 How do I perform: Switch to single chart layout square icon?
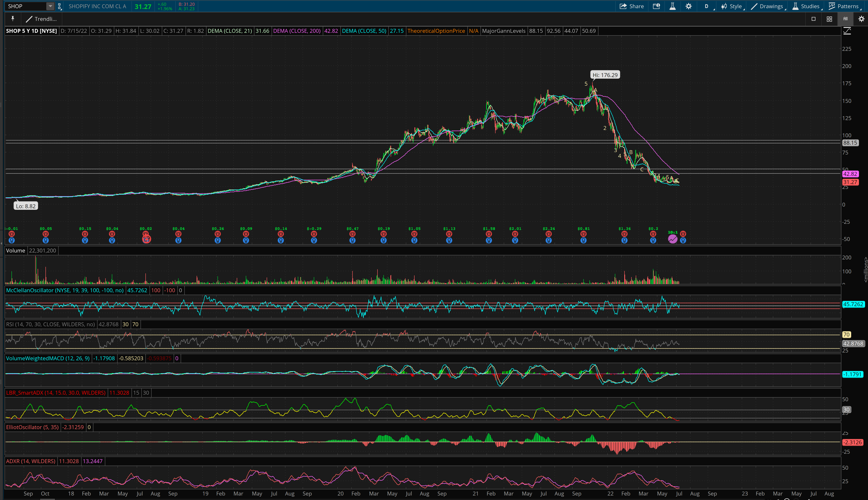[x=813, y=19]
